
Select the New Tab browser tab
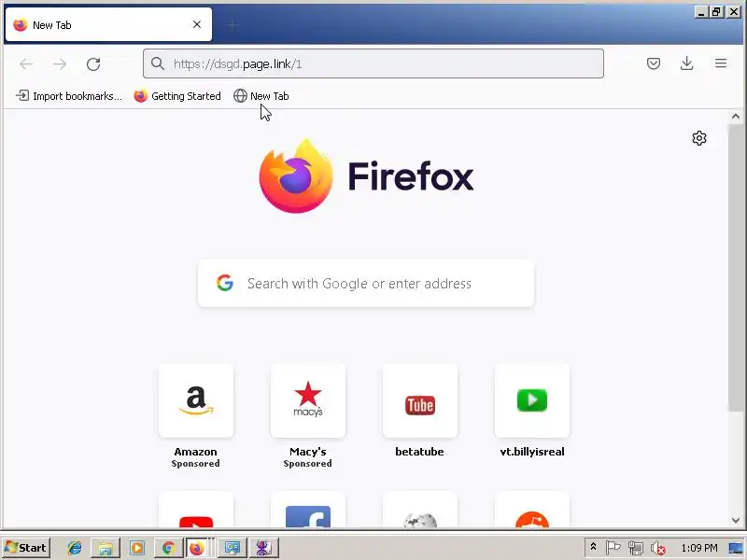click(x=108, y=25)
